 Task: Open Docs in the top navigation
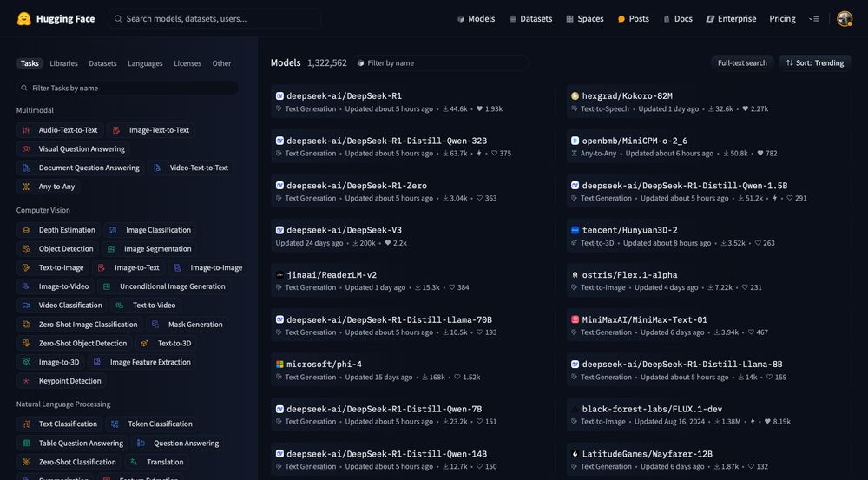[x=678, y=19]
